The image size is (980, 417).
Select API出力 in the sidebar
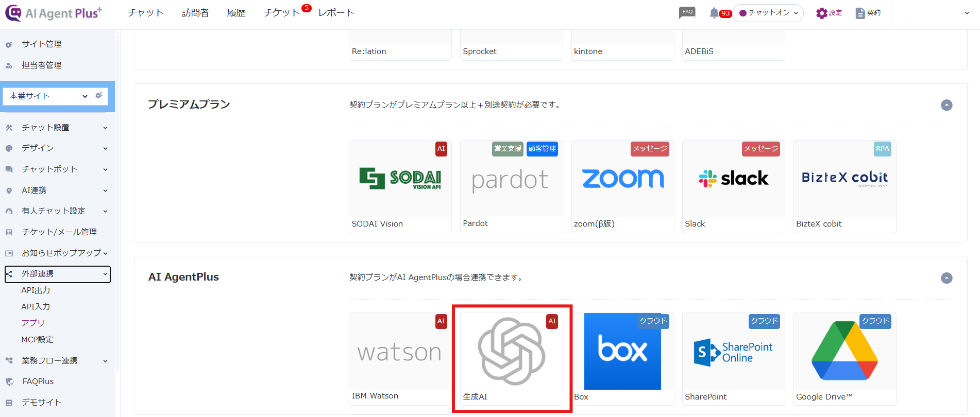coord(36,290)
